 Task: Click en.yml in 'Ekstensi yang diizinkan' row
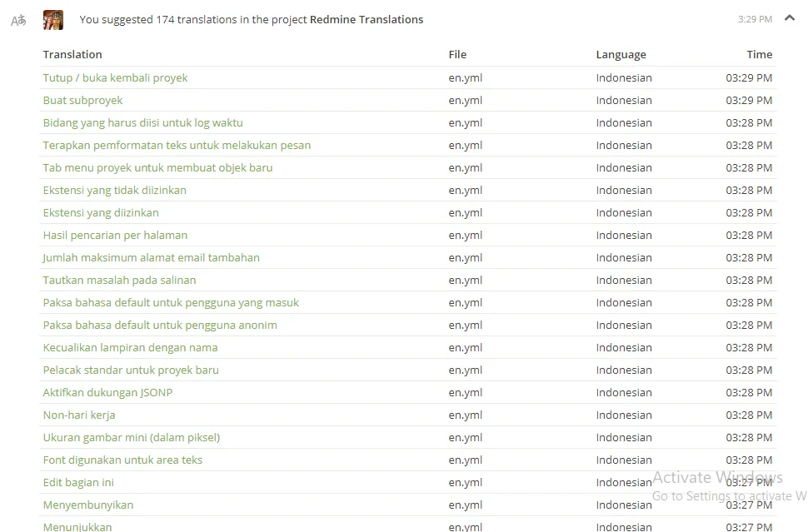[466, 212]
